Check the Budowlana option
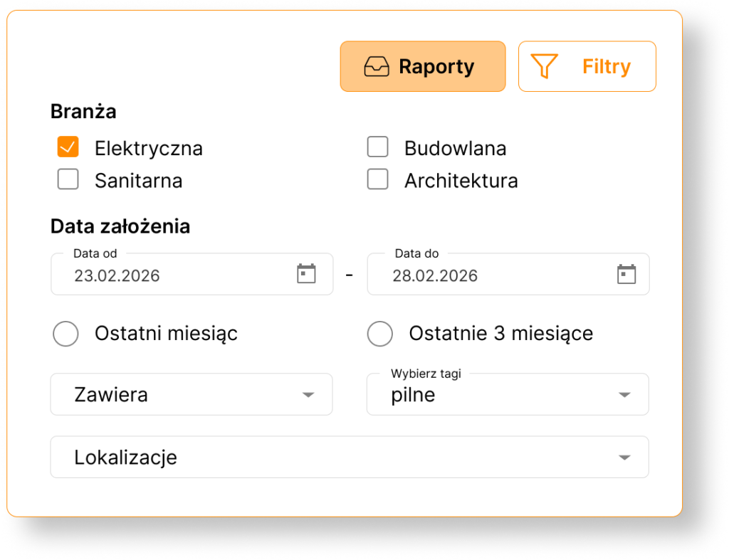The width and height of the screenshot is (729, 560). tap(377, 147)
